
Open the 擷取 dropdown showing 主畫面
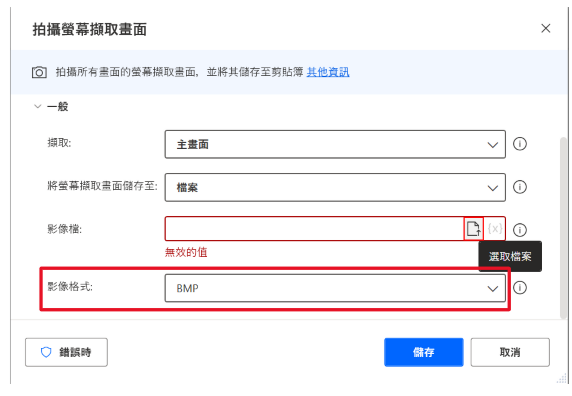coord(335,144)
